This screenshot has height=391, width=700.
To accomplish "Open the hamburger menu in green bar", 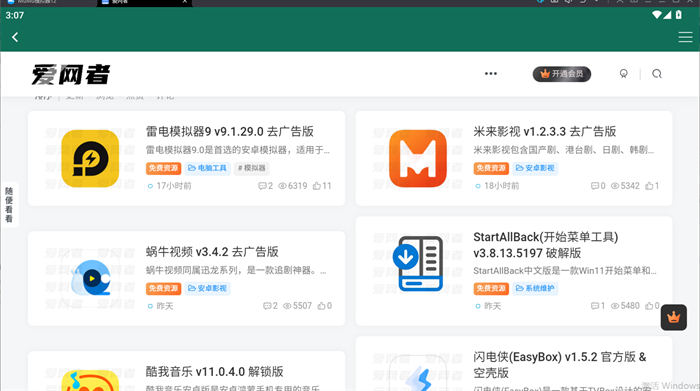I will point(685,37).
